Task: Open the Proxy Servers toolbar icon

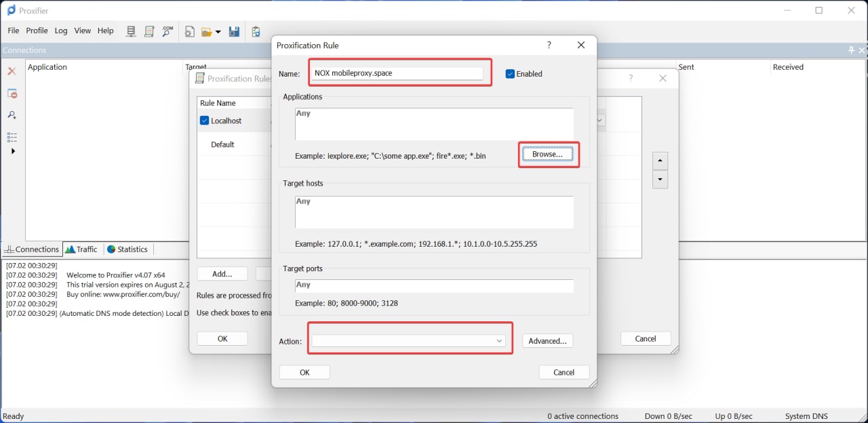Action: (132, 31)
